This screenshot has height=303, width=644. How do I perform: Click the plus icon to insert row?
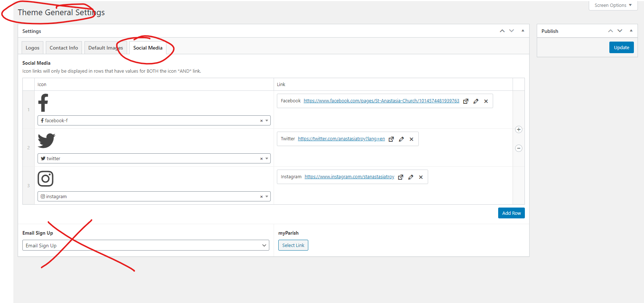pyautogui.click(x=518, y=129)
